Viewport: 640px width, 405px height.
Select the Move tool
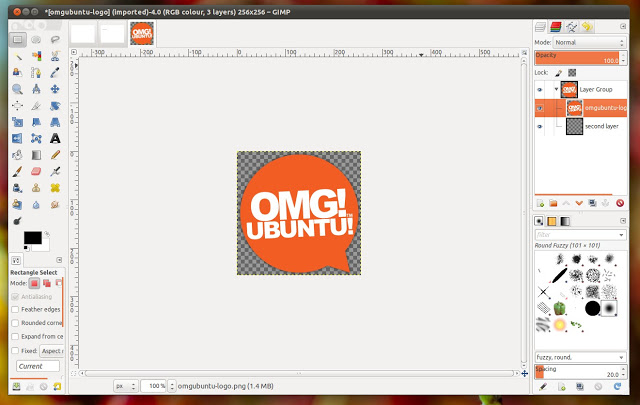pyautogui.click(x=55, y=89)
